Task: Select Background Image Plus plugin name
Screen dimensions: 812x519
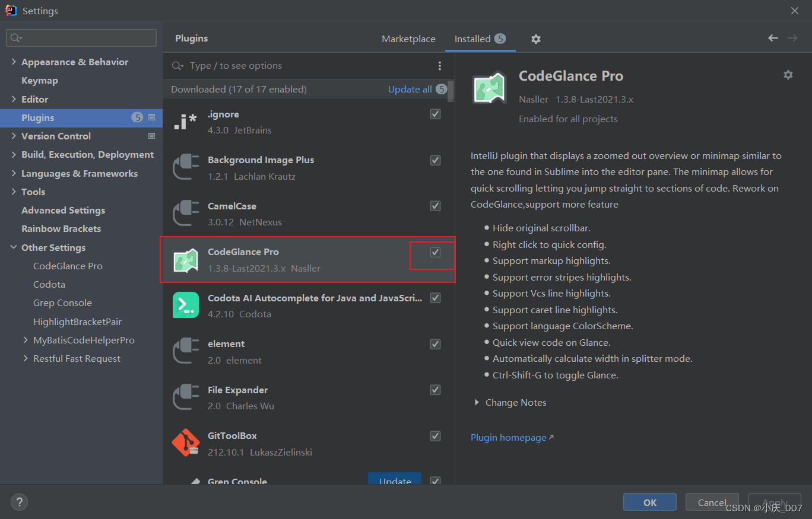Action: tap(261, 160)
